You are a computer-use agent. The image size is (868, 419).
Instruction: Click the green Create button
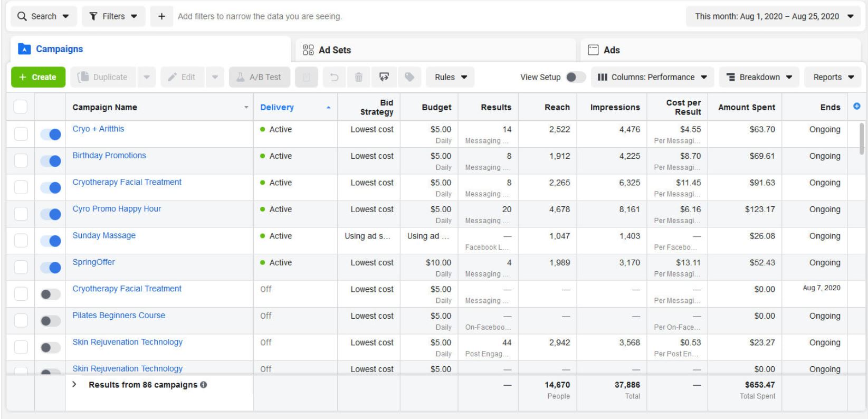tap(38, 77)
